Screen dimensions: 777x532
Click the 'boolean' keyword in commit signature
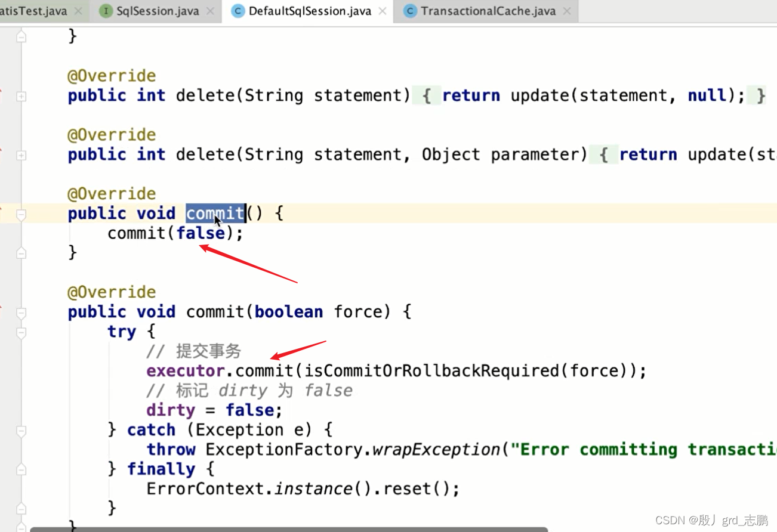click(x=289, y=312)
